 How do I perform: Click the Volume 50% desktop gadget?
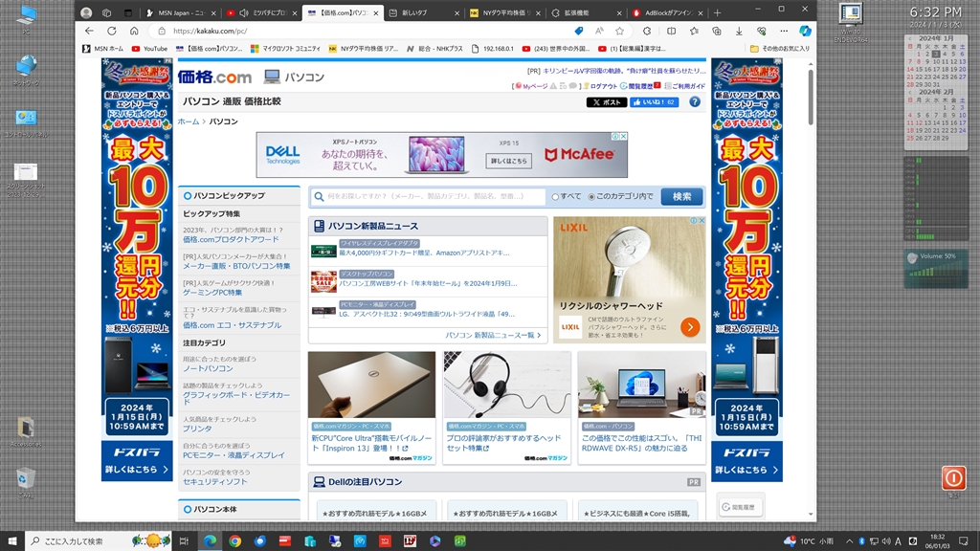coord(936,268)
